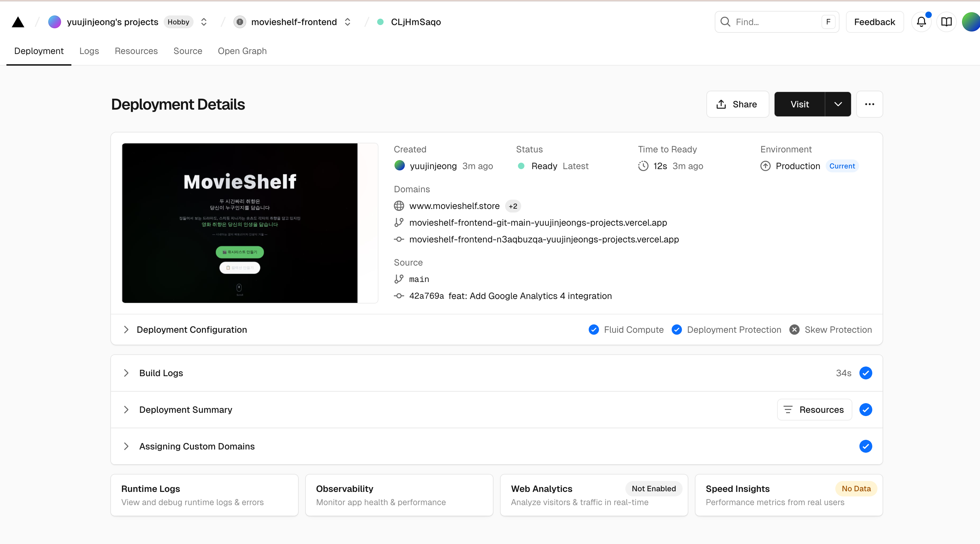
Task: Open the three-dots more options menu
Action: [x=869, y=104]
